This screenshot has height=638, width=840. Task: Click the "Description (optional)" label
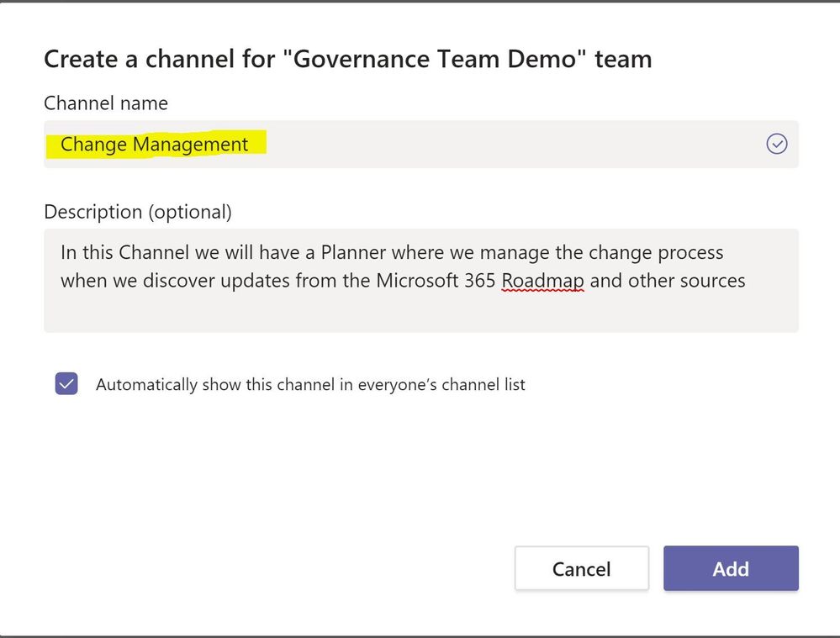[137, 212]
